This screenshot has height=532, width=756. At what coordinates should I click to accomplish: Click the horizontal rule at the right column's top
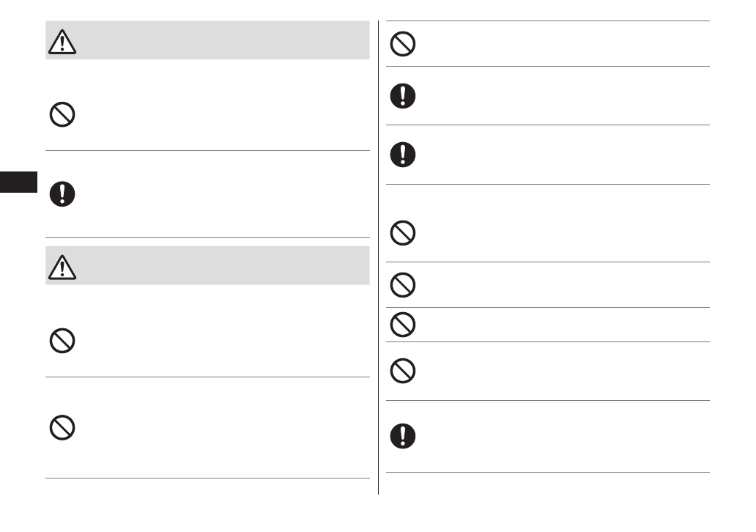click(x=548, y=21)
